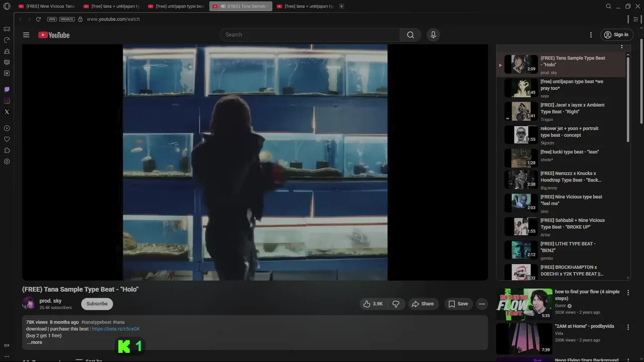Open YouTube settings three-dot menu by Sign in
This screenshot has width=644, height=362.
(x=591, y=35)
